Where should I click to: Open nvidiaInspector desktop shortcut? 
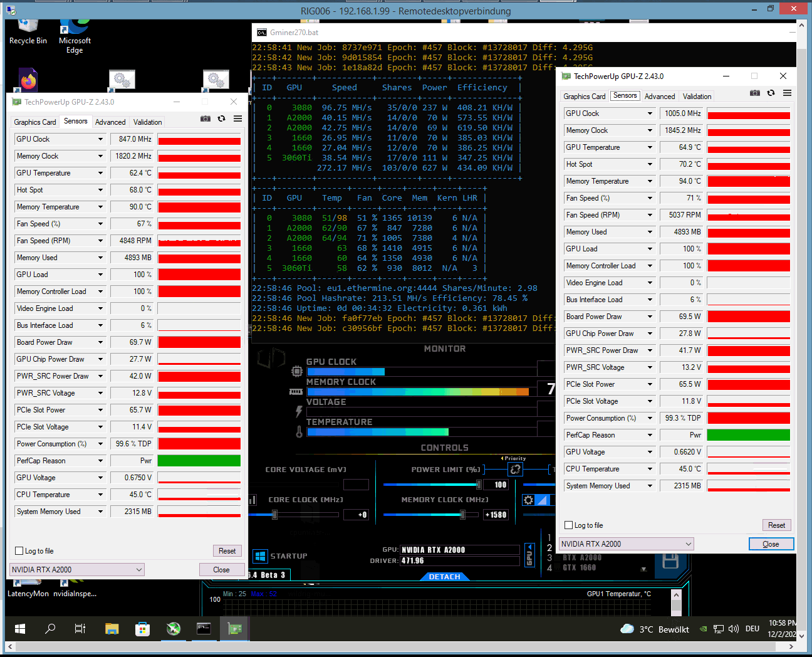click(x=75, y=589)
